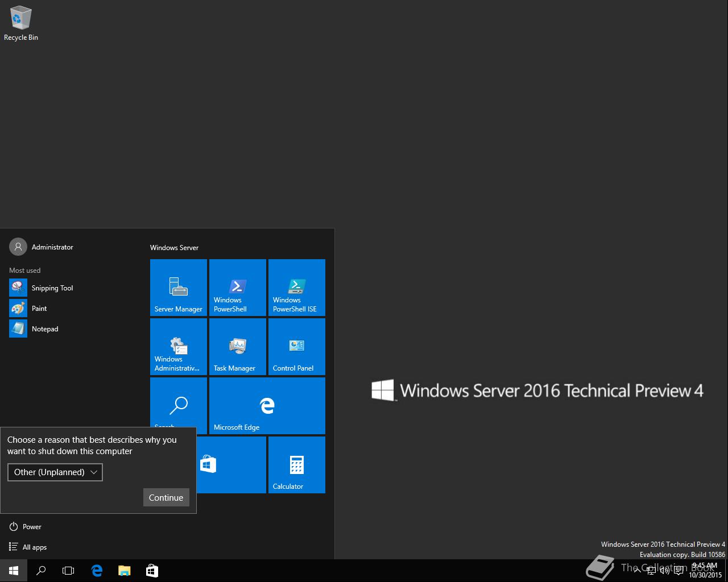This screenshot has height=582, width=728.
Task: Click the Windows Server group title
Action: 174,248
